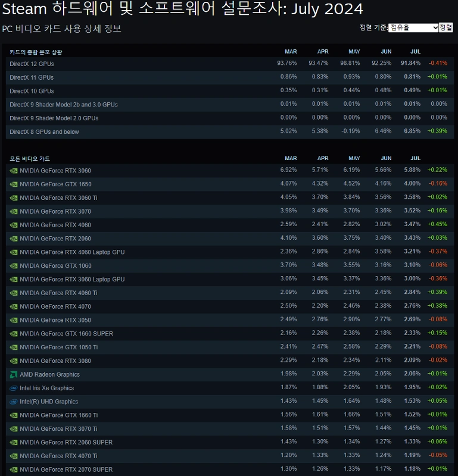Click NVIDIA icon beside GeForce RTX 3070

click(13, 212)
